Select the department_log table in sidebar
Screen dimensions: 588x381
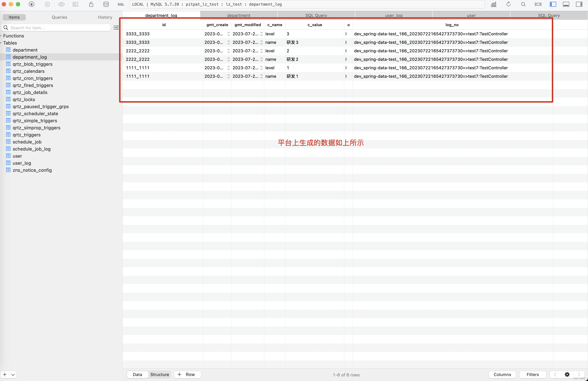pos(30,57)
